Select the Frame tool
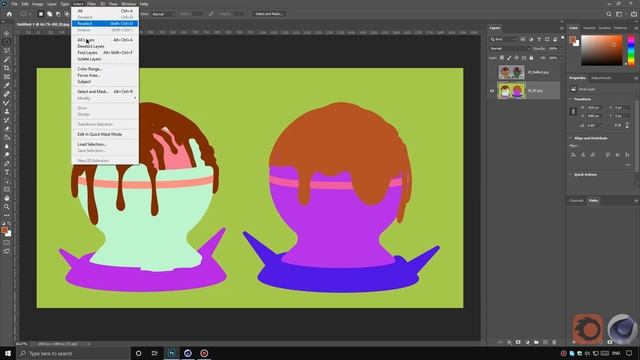Viewport: 640px width, 360px height. (7, 77)
